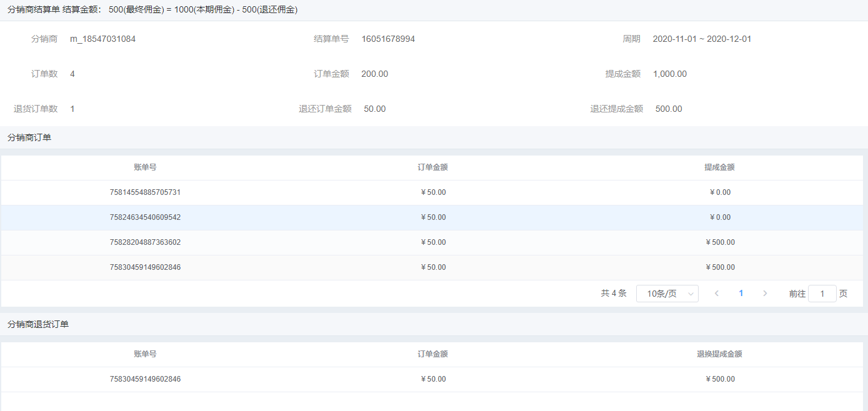Open the 10条/页 page size dropdown
The image size is (868, 411).
pyautogui.click(x=667, y=294)
